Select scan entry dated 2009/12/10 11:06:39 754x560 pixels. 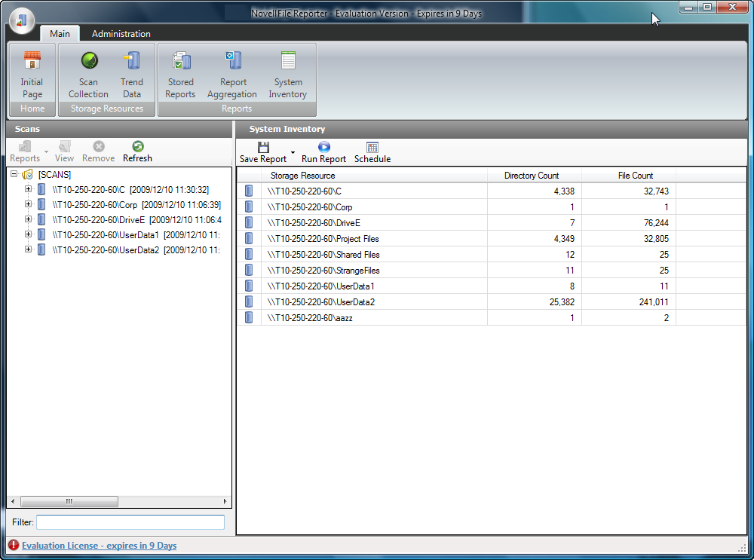136,205
